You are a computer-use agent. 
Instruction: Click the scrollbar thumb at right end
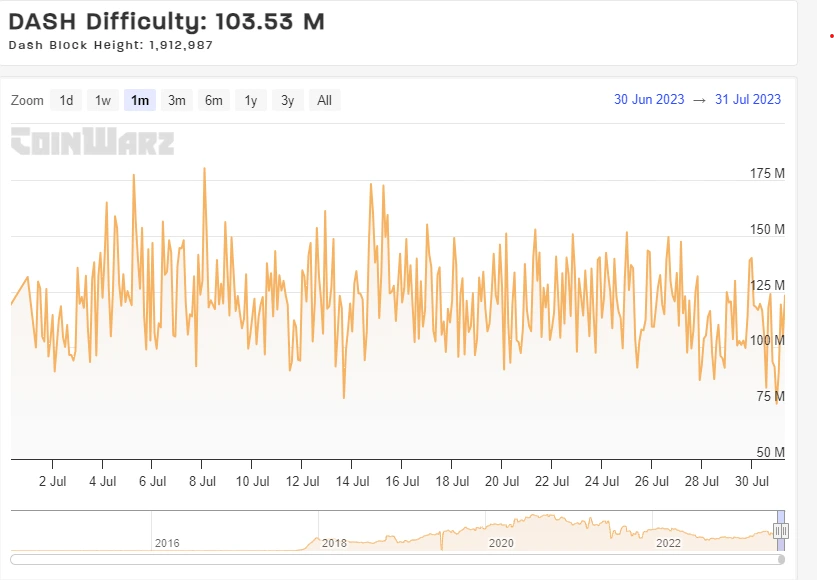pyautogui.click(x=781, y=559)
